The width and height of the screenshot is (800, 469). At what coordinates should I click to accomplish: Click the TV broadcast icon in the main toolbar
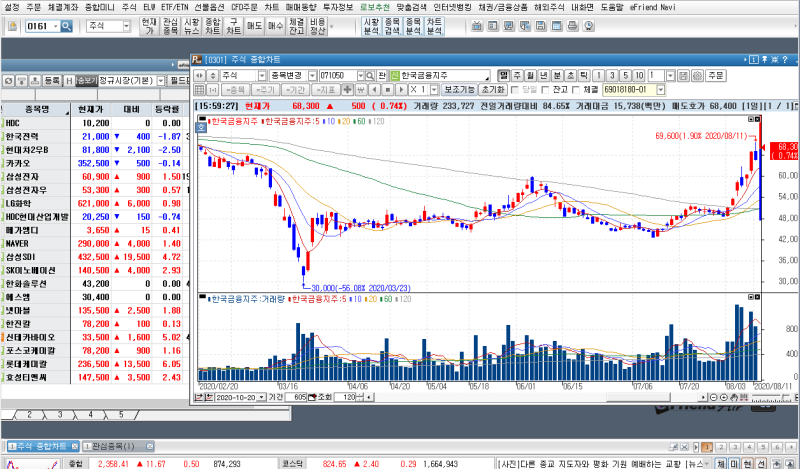[477, 26]
